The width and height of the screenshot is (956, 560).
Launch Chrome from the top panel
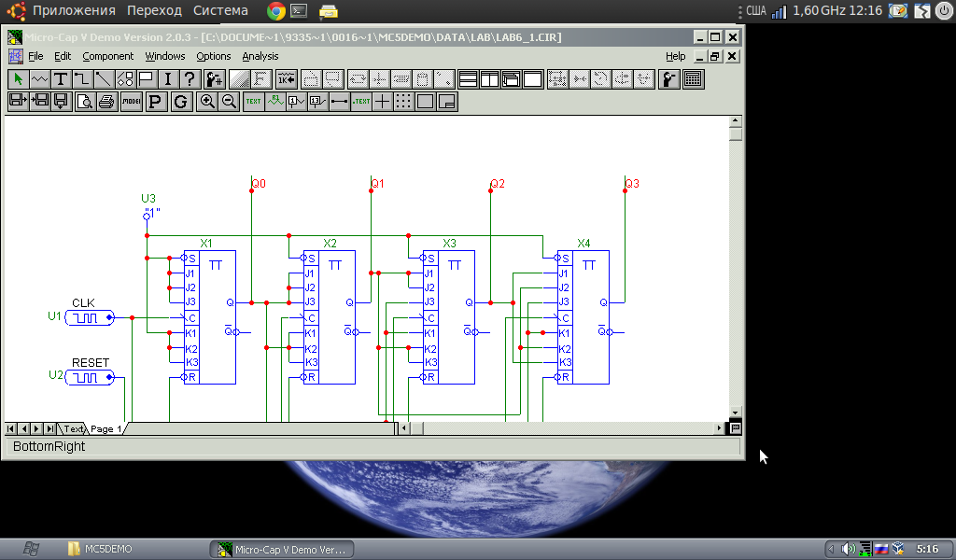(x=276, y=10)
